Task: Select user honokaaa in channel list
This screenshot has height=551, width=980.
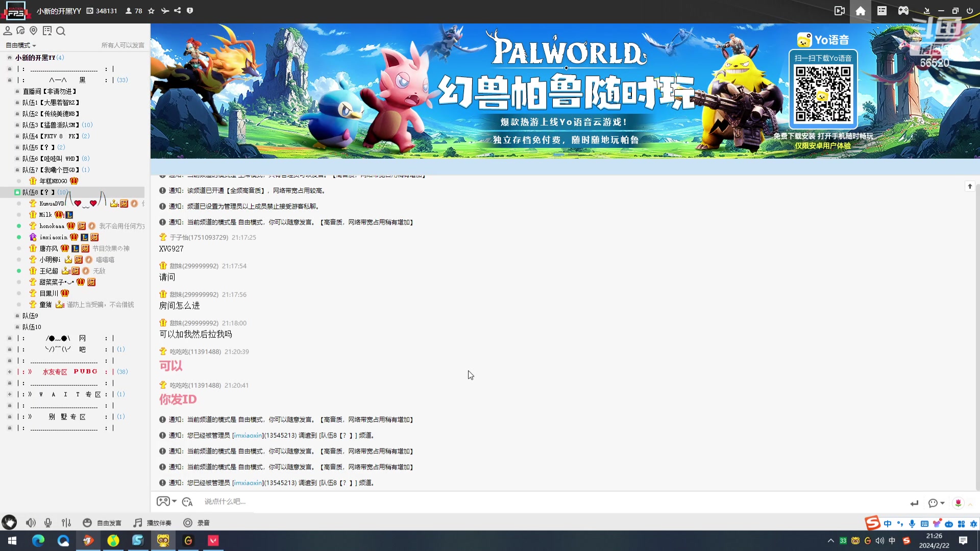Action: pos(52,226)
